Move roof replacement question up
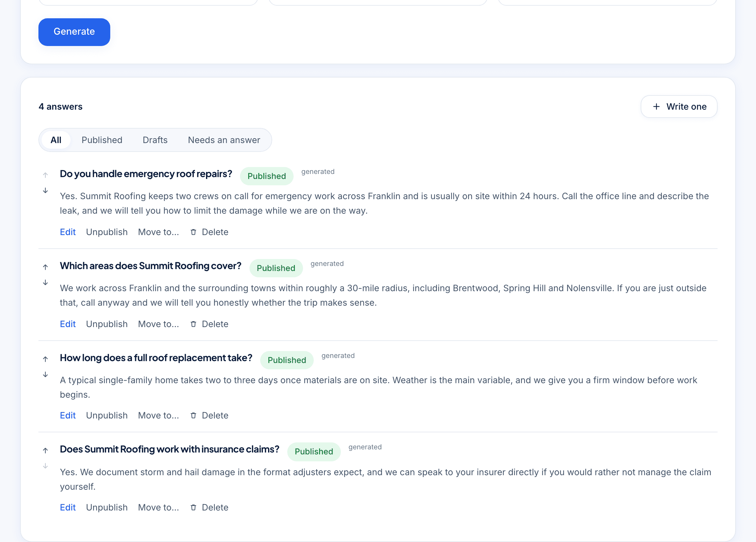756x542 pixels. tap(45, 359)
